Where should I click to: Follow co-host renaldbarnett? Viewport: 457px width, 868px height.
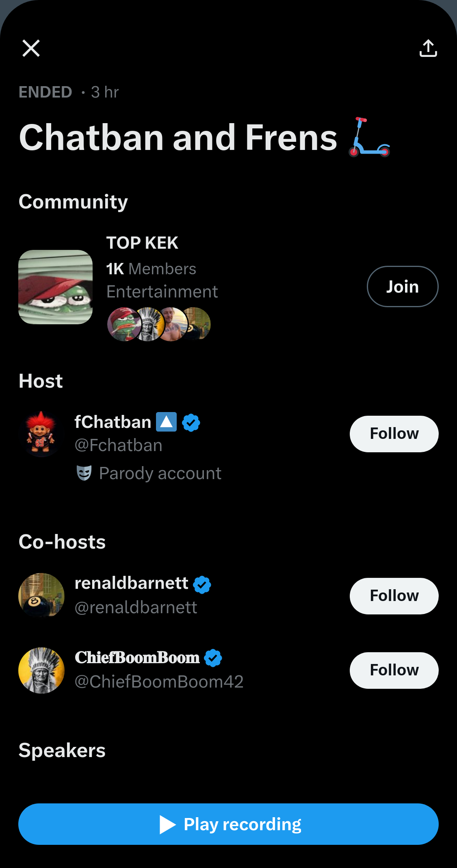394,596
